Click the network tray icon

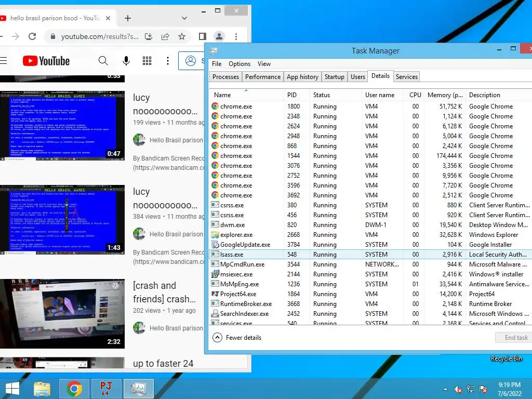471,389
